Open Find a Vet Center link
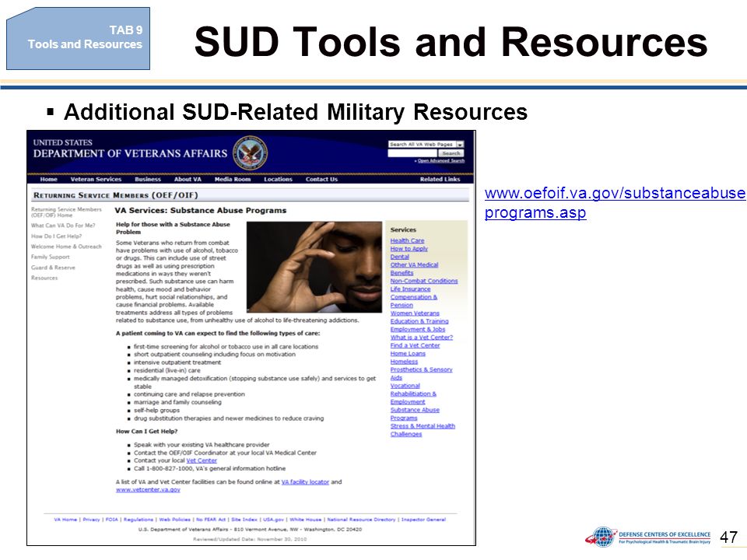 click(x=415, y=346)
